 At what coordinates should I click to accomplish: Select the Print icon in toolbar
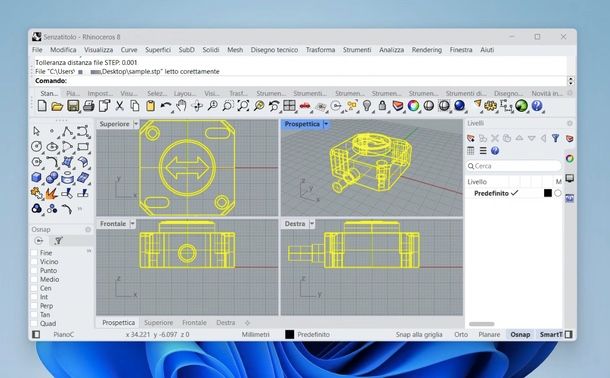(x=89, y=106)
